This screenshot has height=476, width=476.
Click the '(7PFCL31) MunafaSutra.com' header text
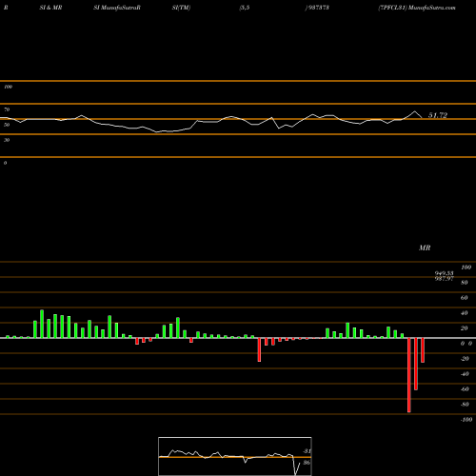click(x=417, y=8)
